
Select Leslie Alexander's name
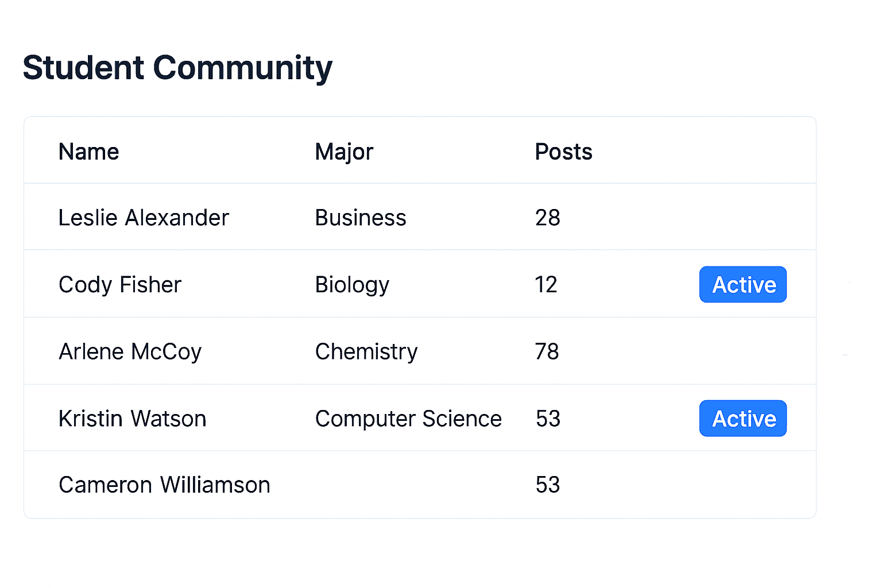[144, 218]
